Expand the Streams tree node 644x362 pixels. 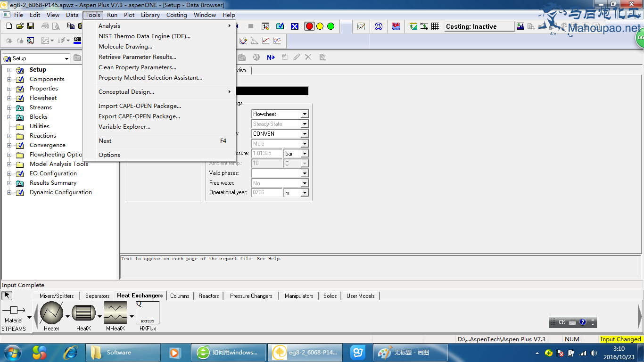tap(9, 107)
